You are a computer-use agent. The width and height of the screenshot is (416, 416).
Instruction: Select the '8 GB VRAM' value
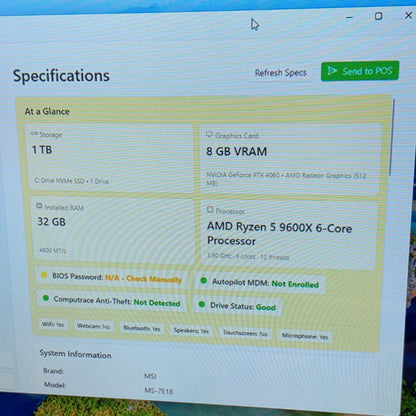[237, 151]
